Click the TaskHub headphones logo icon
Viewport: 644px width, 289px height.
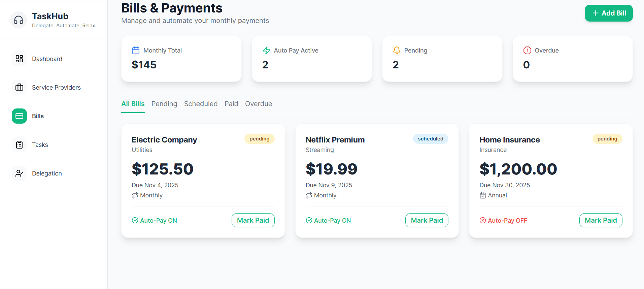tap(19, 20)
